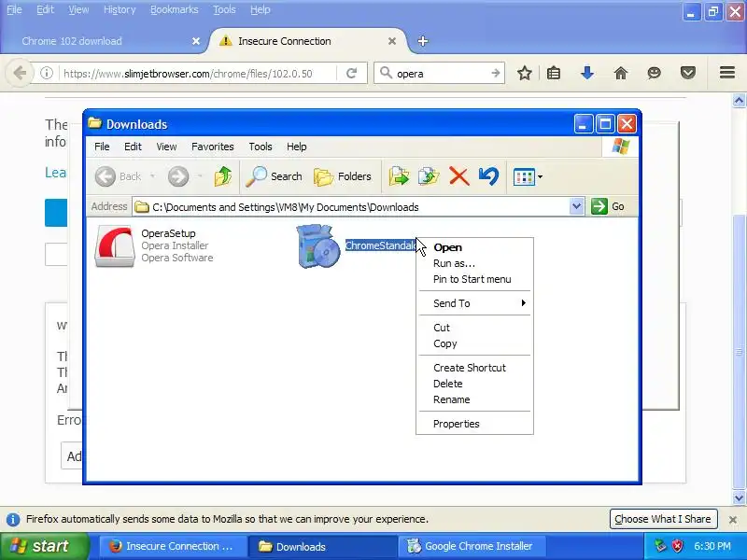This screenshot has height=560, width=747.
Task: Click the green Go button
Action: pos(608,206)
